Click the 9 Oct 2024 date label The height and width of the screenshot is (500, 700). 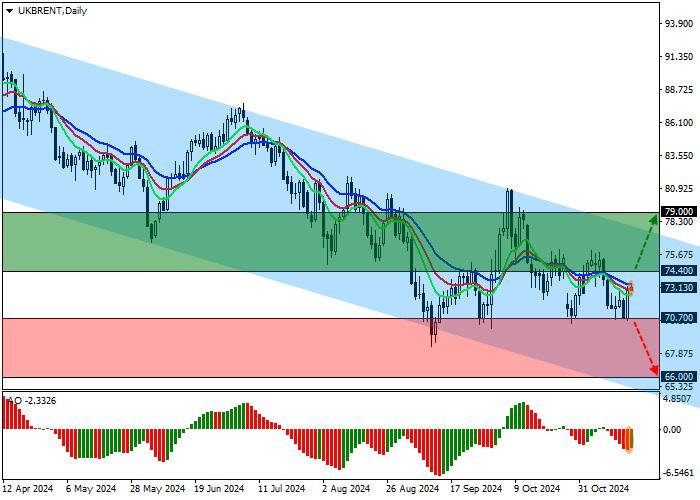point(537,489)
